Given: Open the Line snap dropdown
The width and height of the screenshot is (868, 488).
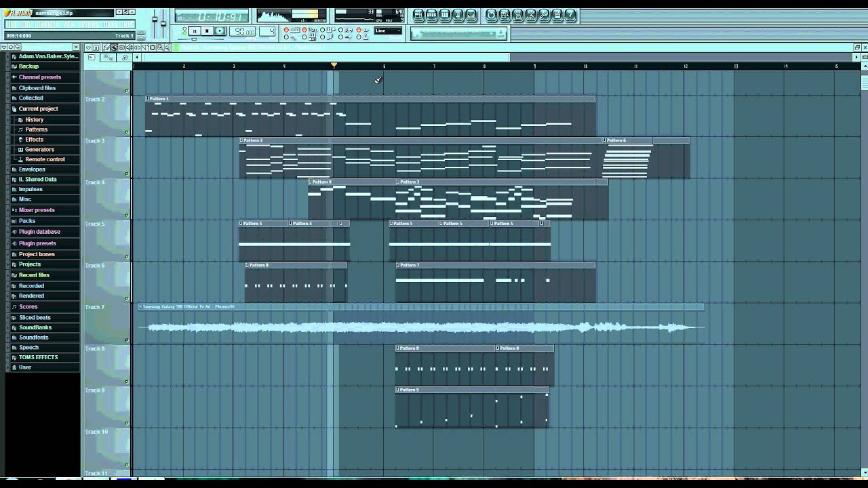Looking at the screenshot, I should coord(388,30).
